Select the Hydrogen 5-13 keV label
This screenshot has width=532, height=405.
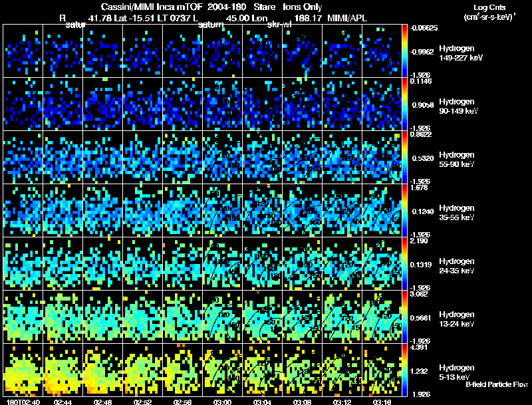click(456, 372)
